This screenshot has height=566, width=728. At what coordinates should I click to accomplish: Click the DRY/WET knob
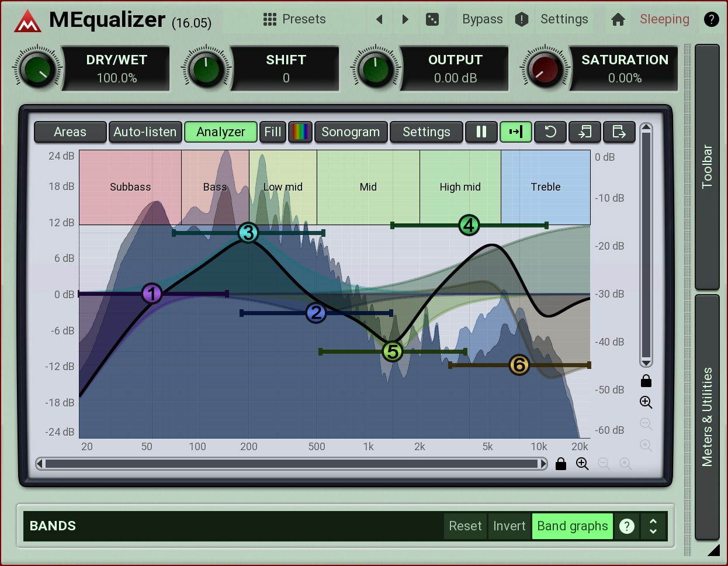coord(37,69)
